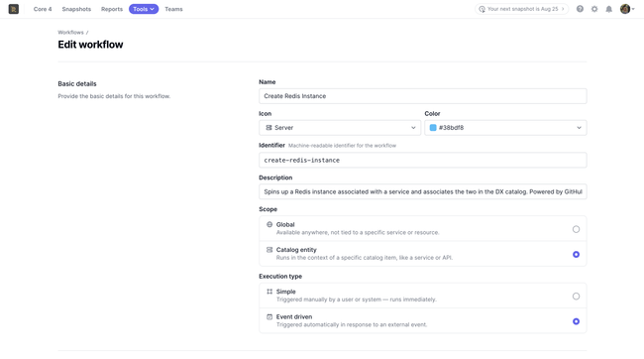Click 'Triggered automatically in response' description text

[352, 325]
